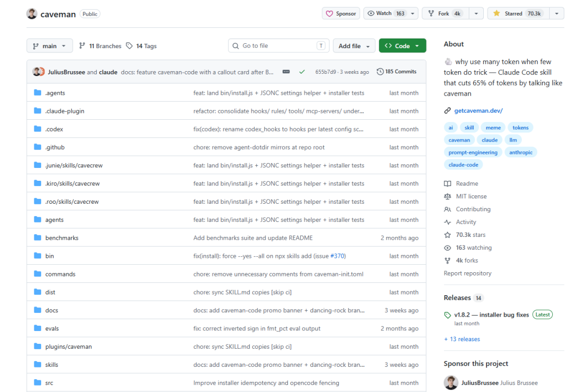View 11 Branches link

[x=100, y=46]
